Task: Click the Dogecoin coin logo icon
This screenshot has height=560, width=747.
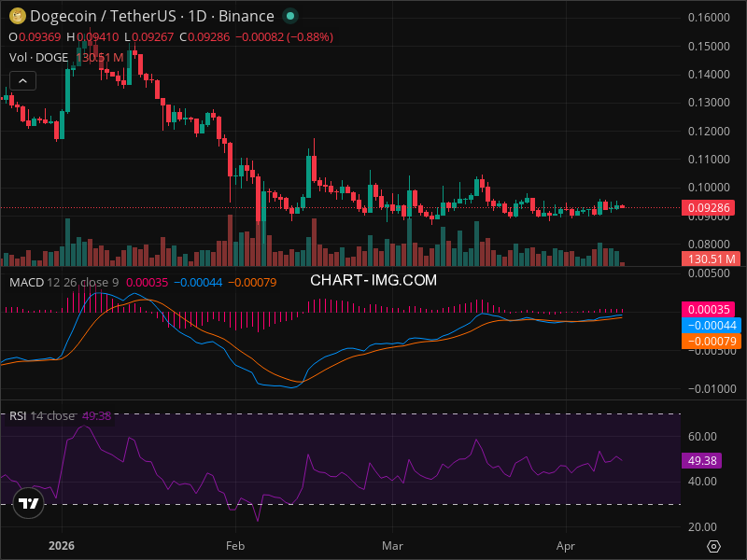Action: coord(18,16)
